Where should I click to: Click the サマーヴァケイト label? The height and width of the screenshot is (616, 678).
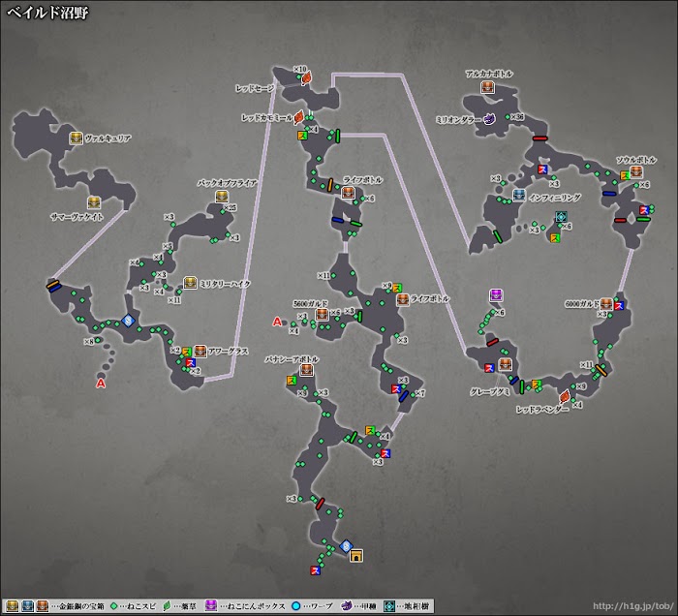coord(77,217)
